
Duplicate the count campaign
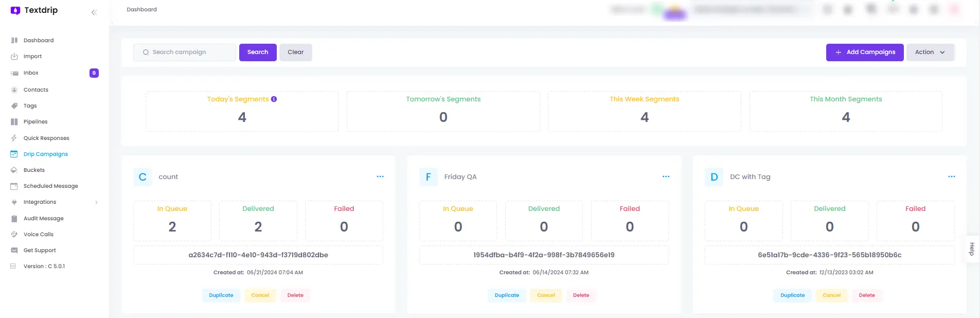[221, 295]
